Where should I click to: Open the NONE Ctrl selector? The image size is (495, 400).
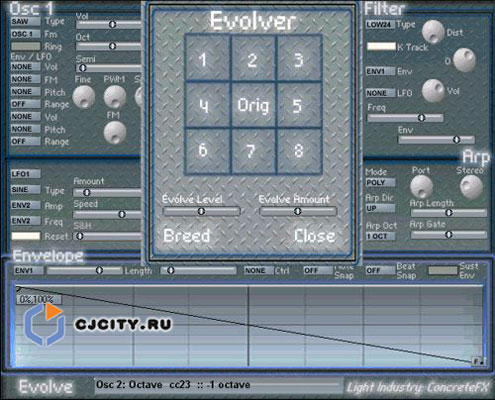259,271
